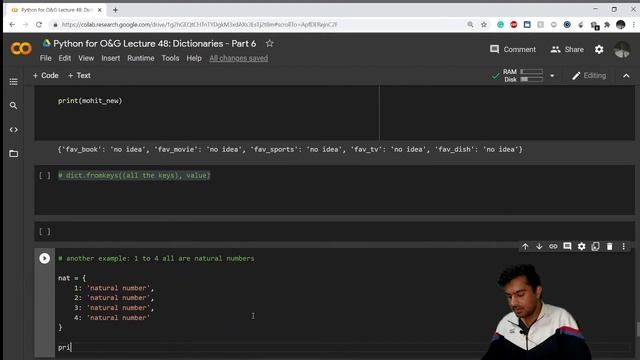The image size is (640, 360).
Task: Run the empty code cell bracket
Action: click(x=45, y=232)
